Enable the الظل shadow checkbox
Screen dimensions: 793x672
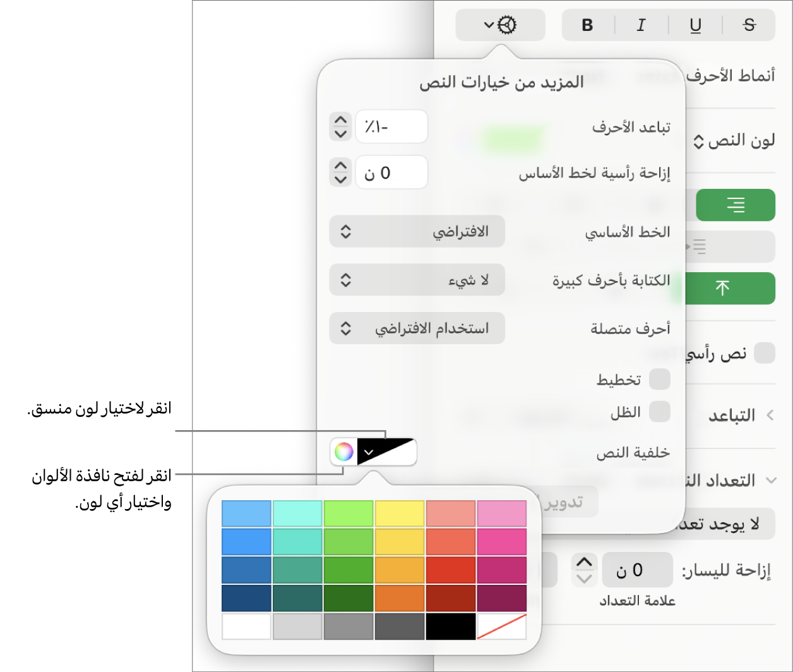[660, 412]
